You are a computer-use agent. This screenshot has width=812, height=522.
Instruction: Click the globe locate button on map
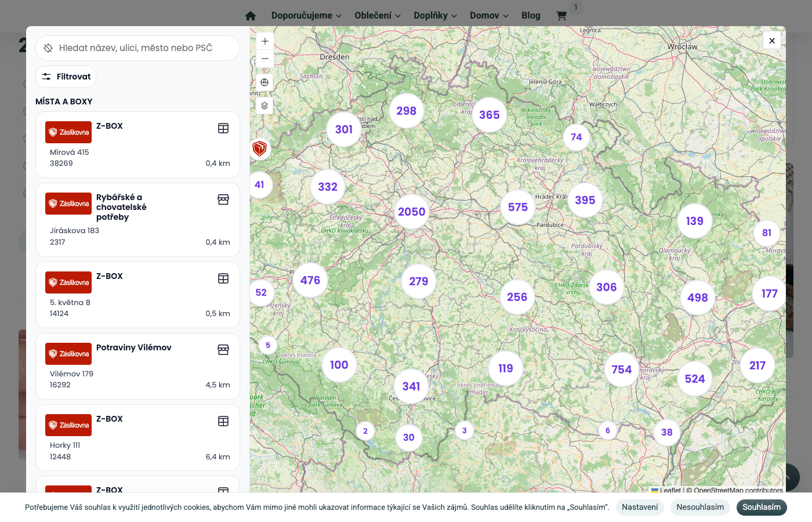point(264,82)
